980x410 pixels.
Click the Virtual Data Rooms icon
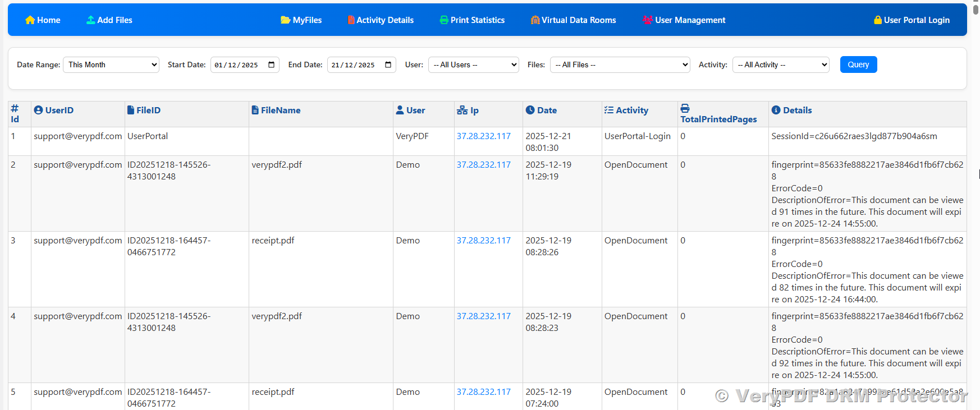tap(535, 20)
